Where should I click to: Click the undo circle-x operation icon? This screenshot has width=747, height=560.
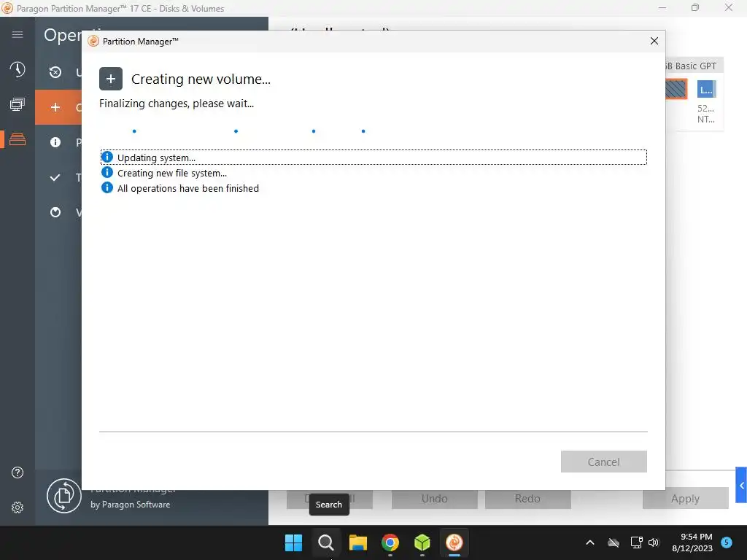(55, 72)
